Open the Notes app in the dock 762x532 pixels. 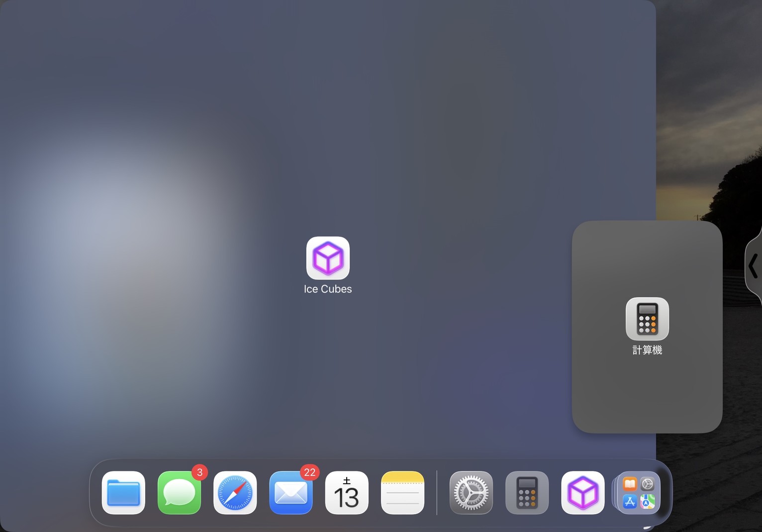point(402,493)
